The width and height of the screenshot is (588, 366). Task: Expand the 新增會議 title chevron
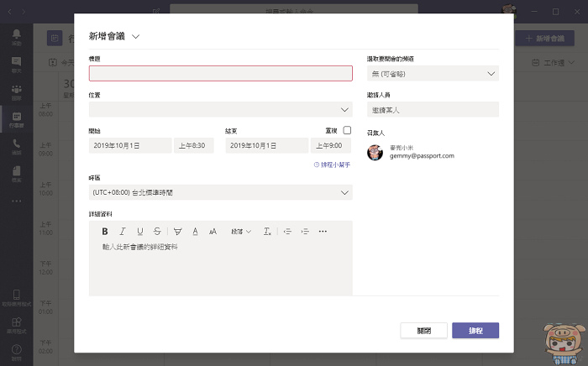point(136,36)
